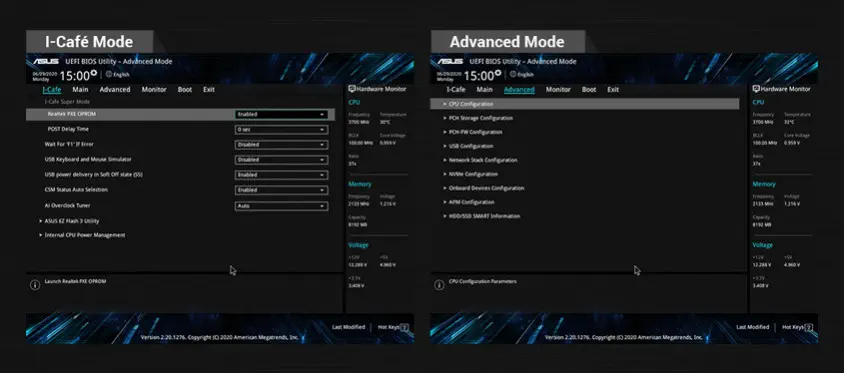Viewport: 844px width, 373px height.
Task: Click Launch Realtek PXE OPROM help text
Action: [x=75, y=281]
